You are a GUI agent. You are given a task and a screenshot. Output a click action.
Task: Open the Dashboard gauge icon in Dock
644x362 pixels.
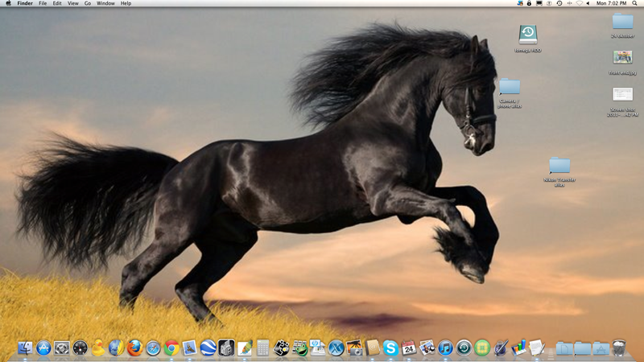(80, 348)
